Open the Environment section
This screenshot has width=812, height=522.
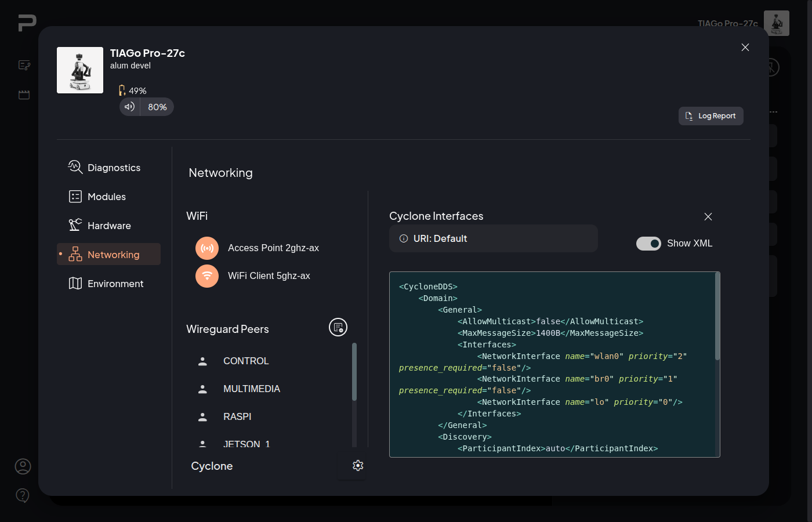tap(109, 284)
